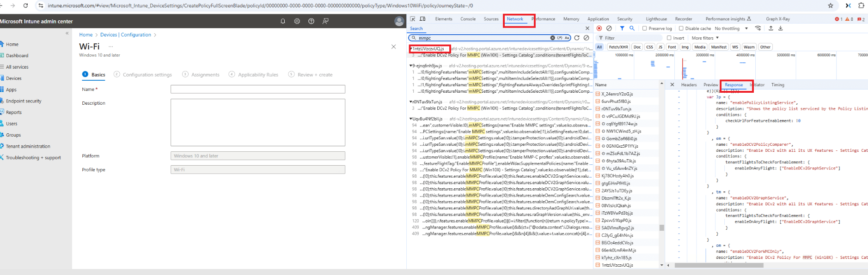Image resolution: width=868 pixels, height=275 pixels.
Task: Open Intune notifications bell
Action: click(283, 21)
